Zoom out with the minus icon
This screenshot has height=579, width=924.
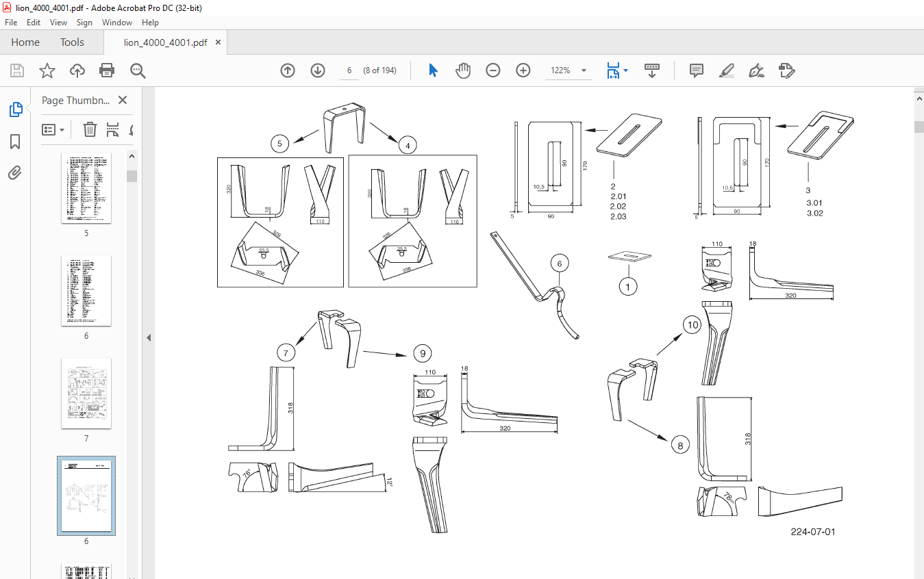click(x=493, y=70)
